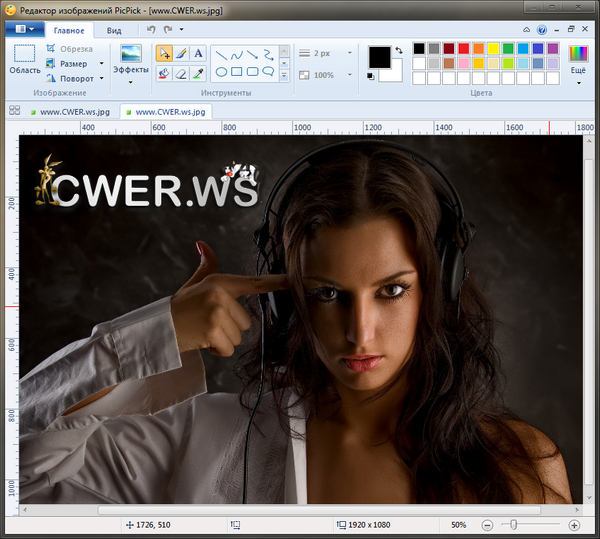Pick the red swatch in the palette

point(464,48)
